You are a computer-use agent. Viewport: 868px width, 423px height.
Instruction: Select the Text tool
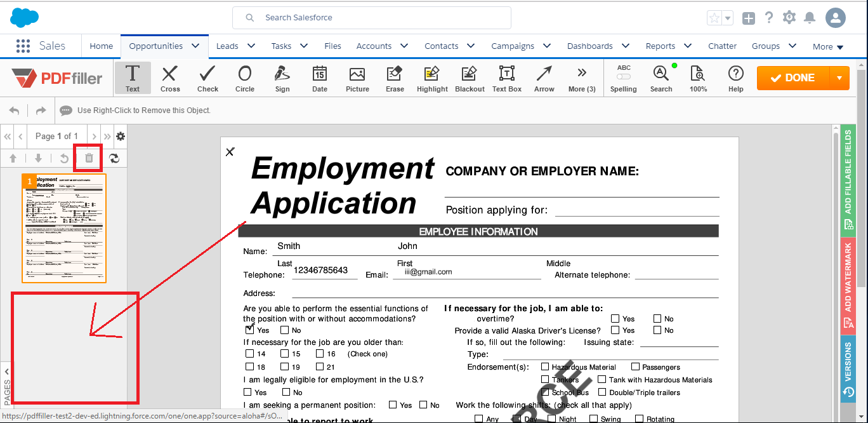coord(133,78)
